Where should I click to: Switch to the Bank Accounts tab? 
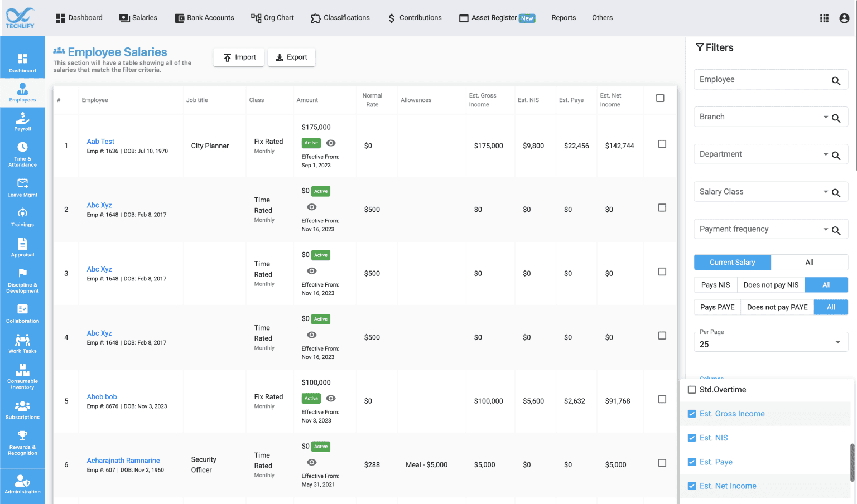pos(204,17)
